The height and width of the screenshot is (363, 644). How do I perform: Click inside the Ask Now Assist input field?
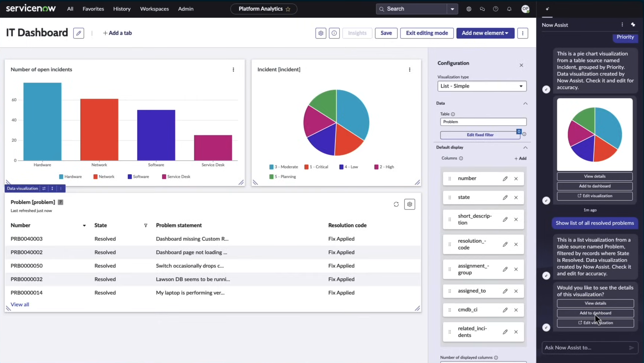pos(580,347)
